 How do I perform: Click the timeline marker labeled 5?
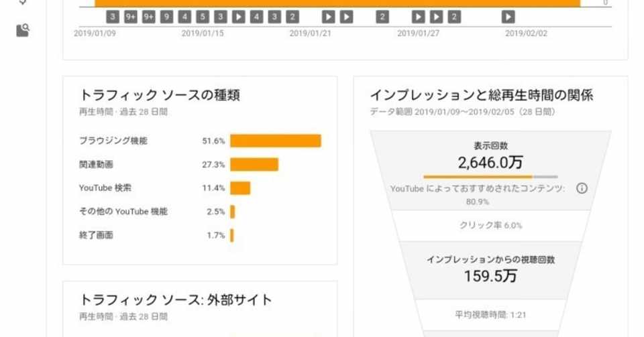203,17
